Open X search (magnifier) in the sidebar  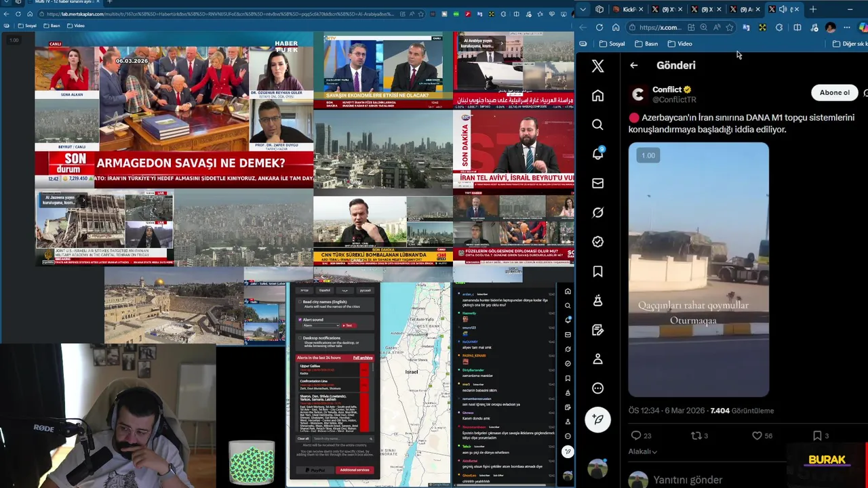[x=597, y=125]
